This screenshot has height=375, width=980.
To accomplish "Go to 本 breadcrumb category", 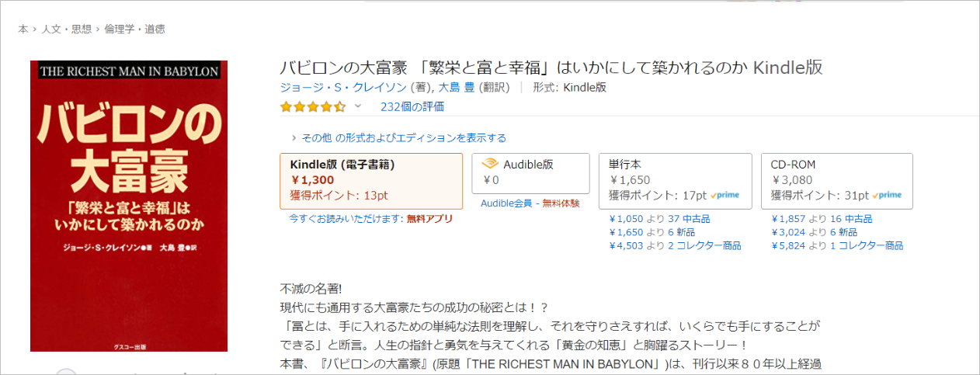I will (23, 29).
